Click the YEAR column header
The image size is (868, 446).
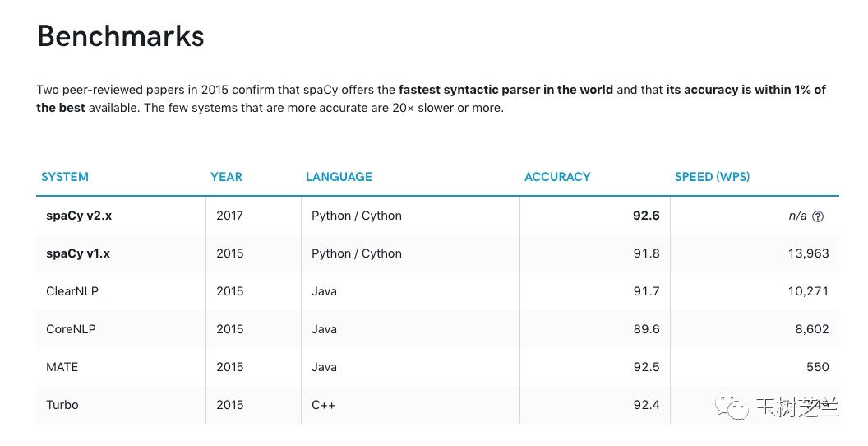pyautogui.click(x=226, y=177)
